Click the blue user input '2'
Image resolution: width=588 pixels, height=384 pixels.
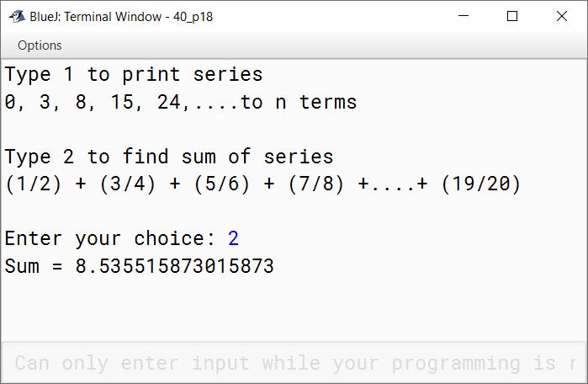233,238
